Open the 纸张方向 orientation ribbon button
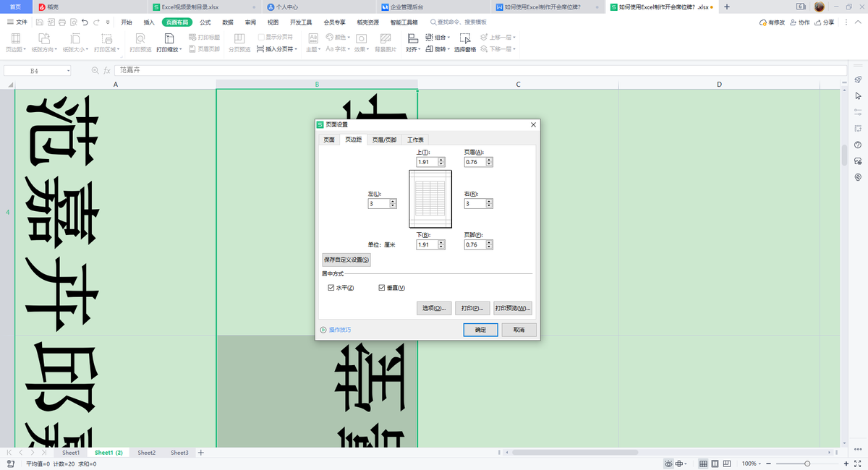Viewport: 868px width, 470px height. coord(43,43)
